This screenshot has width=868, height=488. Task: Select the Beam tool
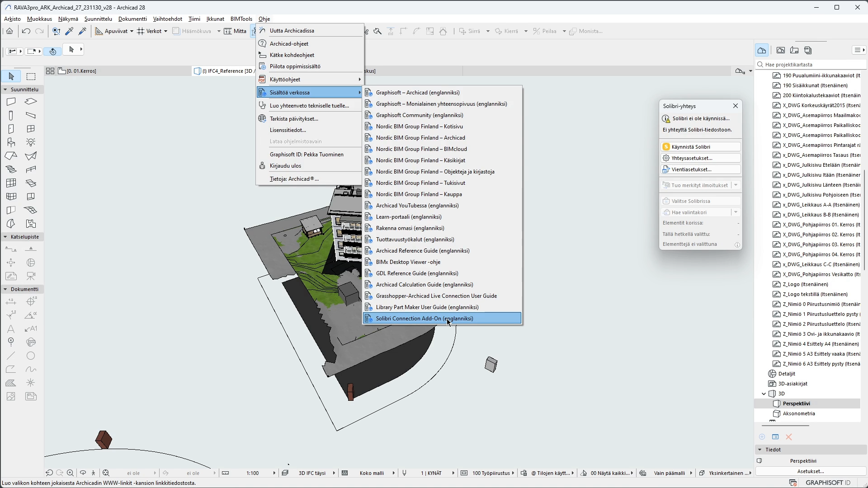31,115
